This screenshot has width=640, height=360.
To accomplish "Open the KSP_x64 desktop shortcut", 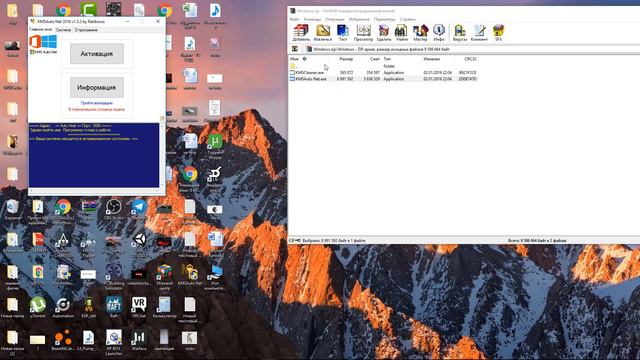I will pos(88,307).
